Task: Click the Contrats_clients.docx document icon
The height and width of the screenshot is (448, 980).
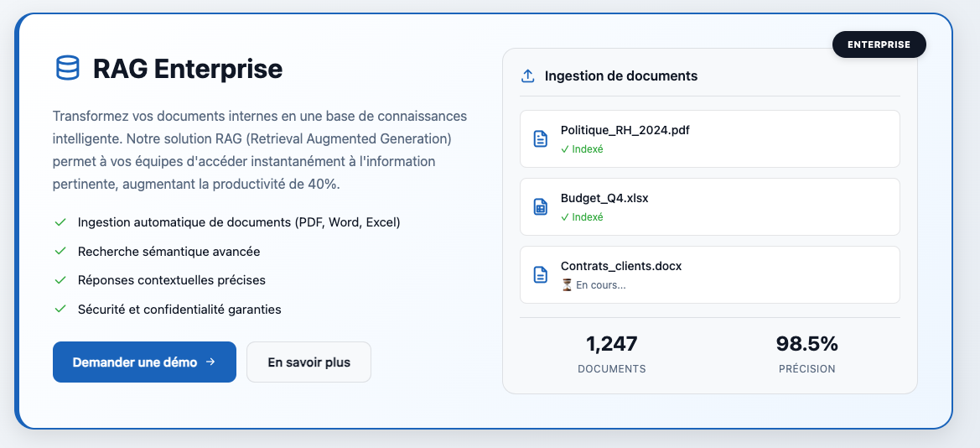Action: click(541, 274)
